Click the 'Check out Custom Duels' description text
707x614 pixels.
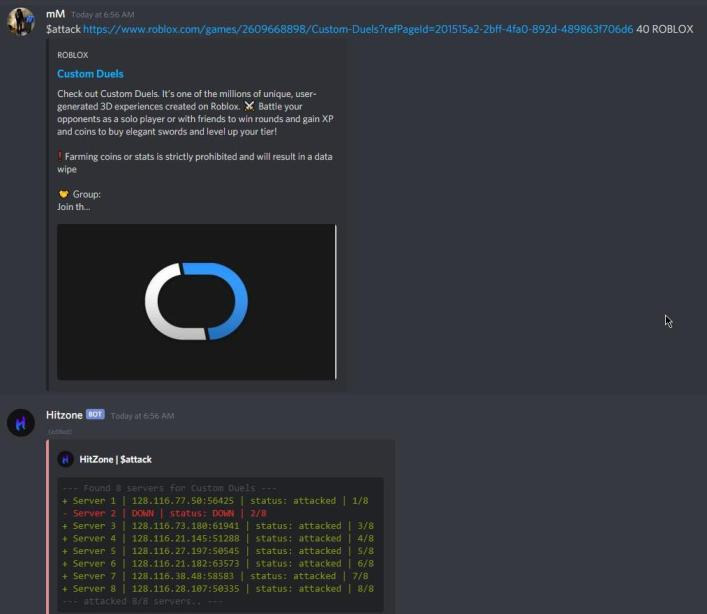pyautogui.click(x=195, y=113)
